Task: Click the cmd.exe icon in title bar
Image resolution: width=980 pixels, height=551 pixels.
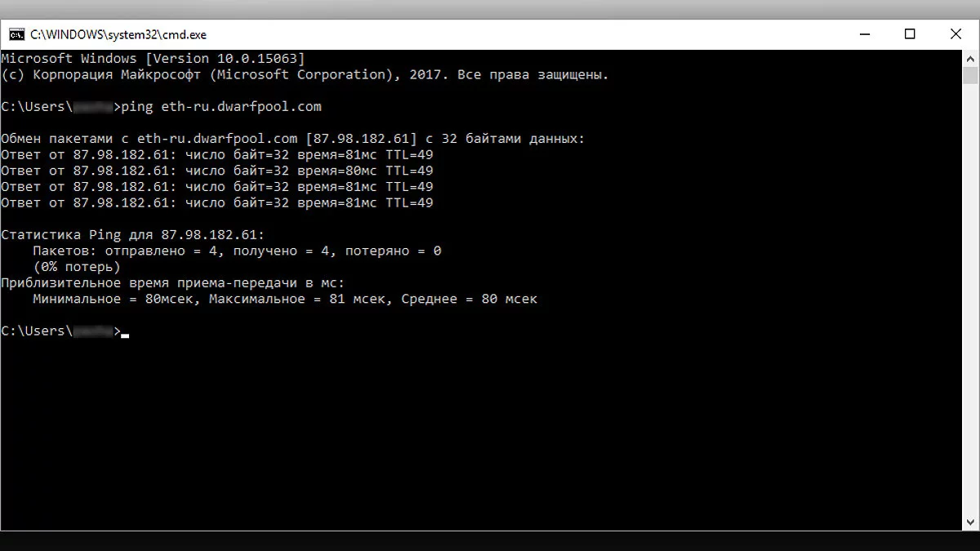Action: [x=16, y=34]
